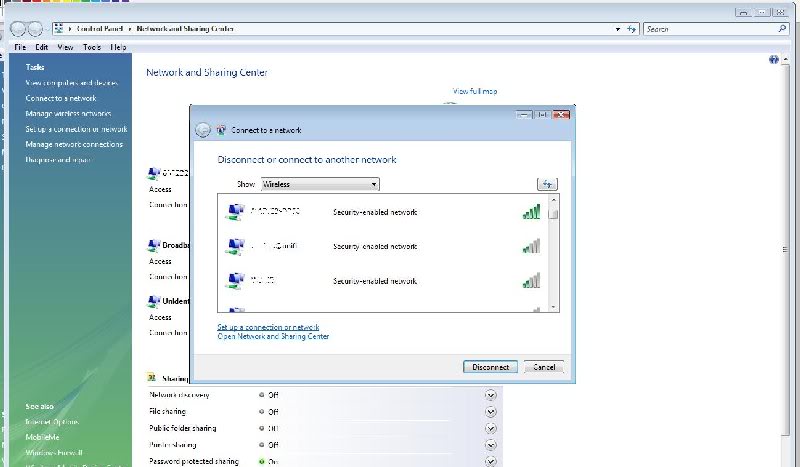Click the Disconnect button

(x=491, y=367)
